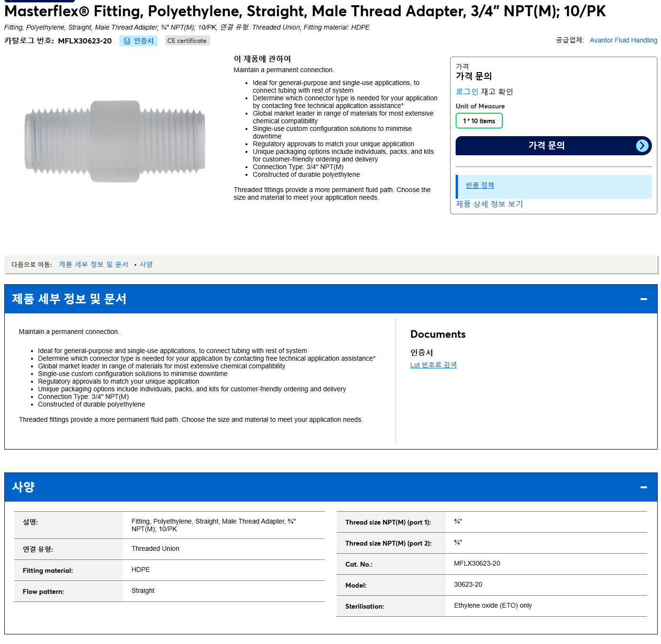This screenshot has height=644, width=661.
Task: Click the CE certificate badge
Action: tap(187, 41)
